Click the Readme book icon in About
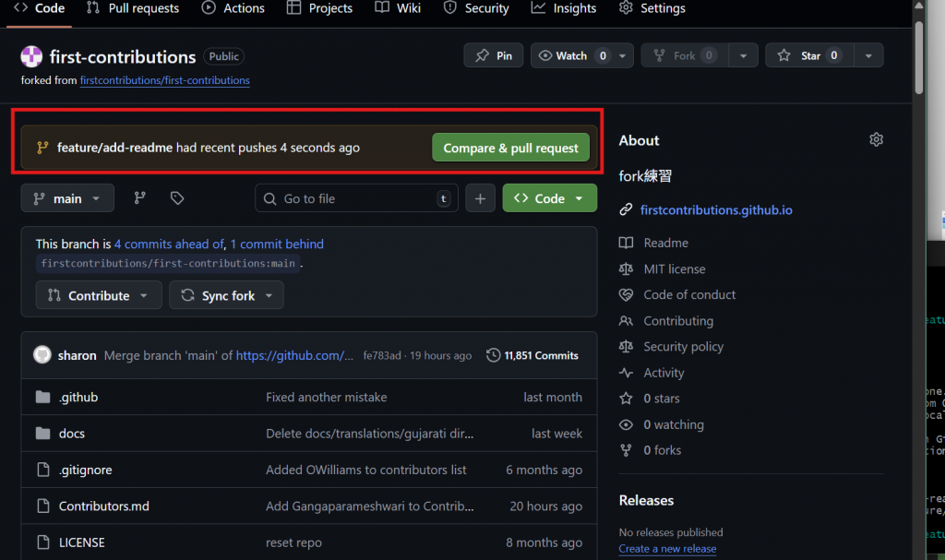The width and height of the screenshot is (945, 560). click(626, 243)
